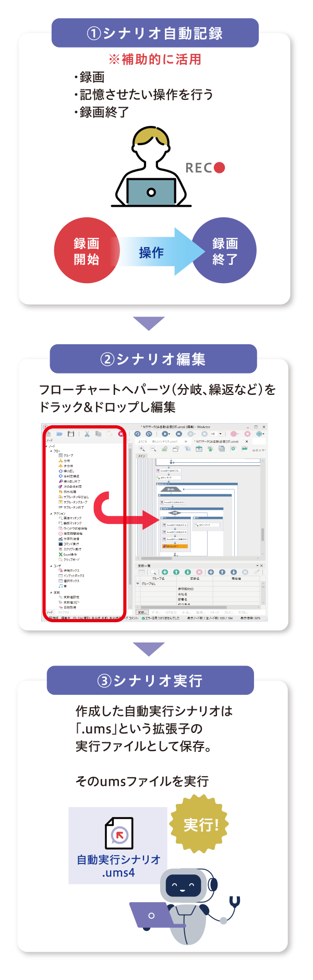This screenshot has width=313, height=980.
Task: Click the zoom out magnifier icon
Action: [153, 448]
